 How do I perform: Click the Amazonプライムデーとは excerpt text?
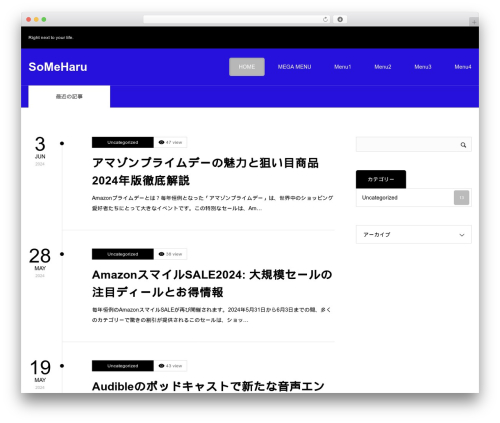[x=212, y=203]
